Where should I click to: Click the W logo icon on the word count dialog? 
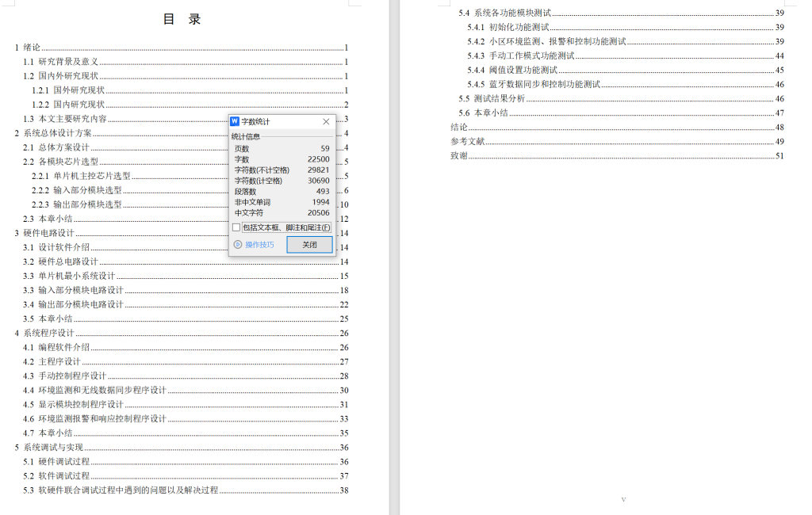(236, 121)
